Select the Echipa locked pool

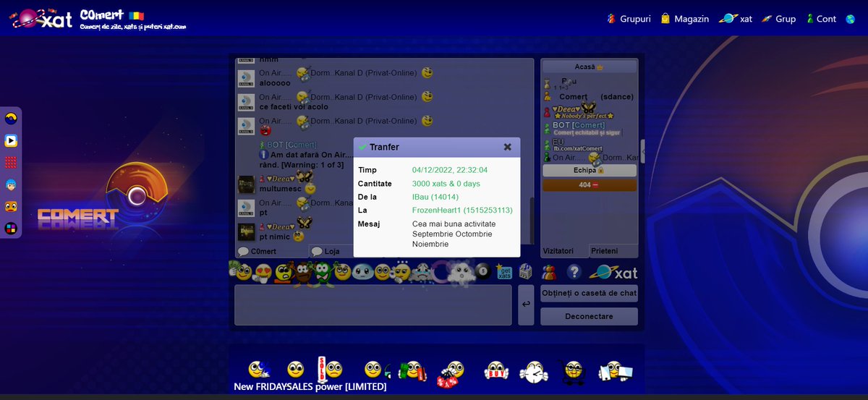(590, 170)
